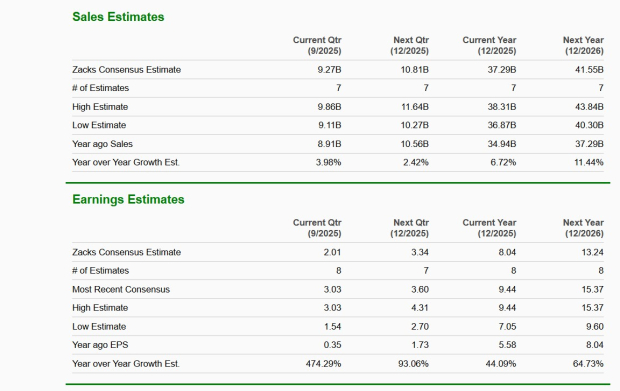620x391 pixels.
Task: Select the 11.44% sales growth value
Action: [x=589, y=162]
